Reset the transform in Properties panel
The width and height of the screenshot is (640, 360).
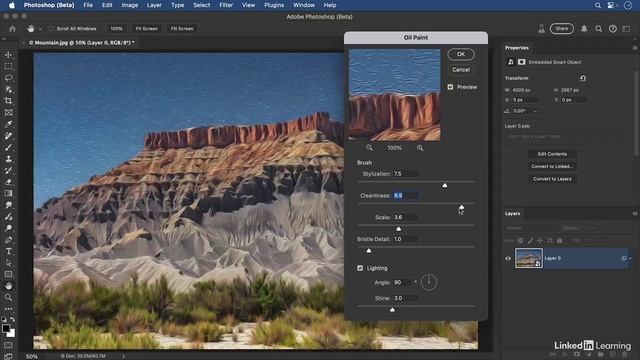pos(583,78)
